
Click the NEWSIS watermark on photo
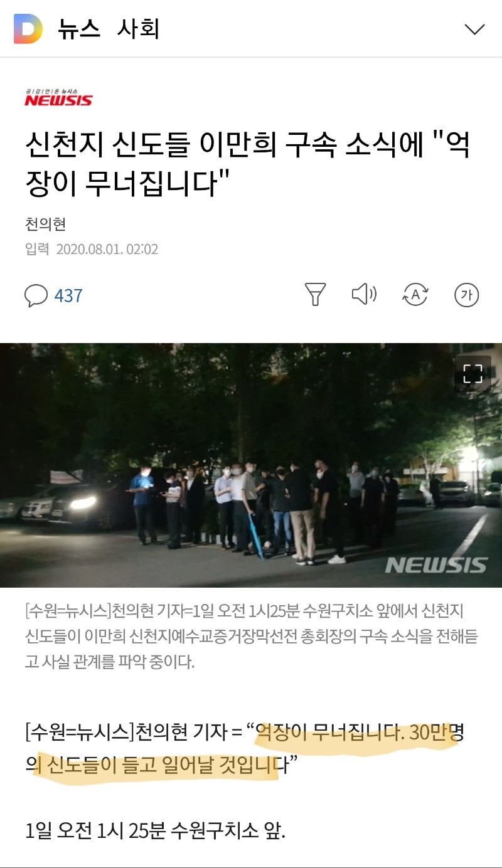point(436,565)
